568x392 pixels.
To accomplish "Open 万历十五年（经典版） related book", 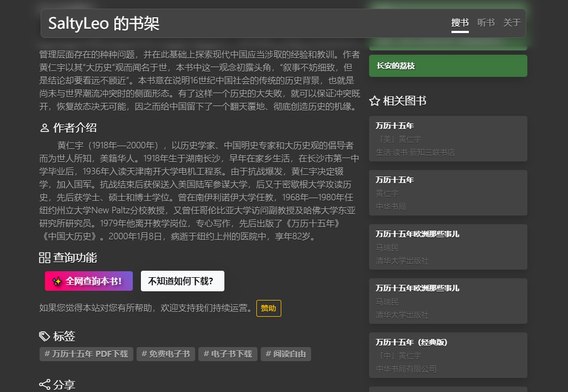I will [x=448, y=355].
